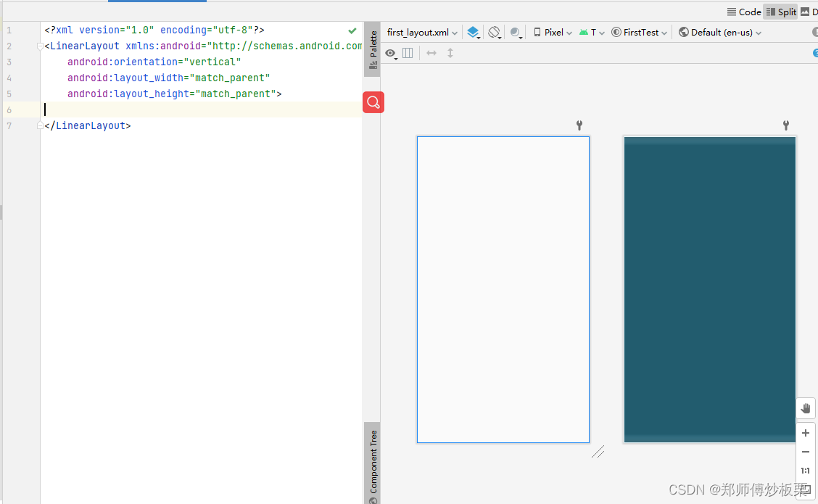Viewport: 818px width, 504px height.
Task: Click the resize handle of design preview
Action: [598, 452]
